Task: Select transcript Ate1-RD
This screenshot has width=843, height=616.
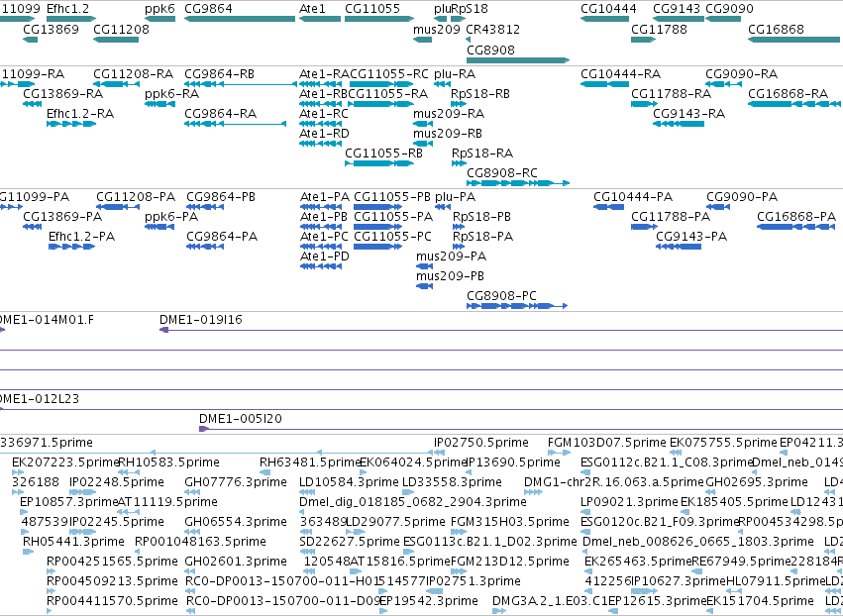Action: (320, 144)
